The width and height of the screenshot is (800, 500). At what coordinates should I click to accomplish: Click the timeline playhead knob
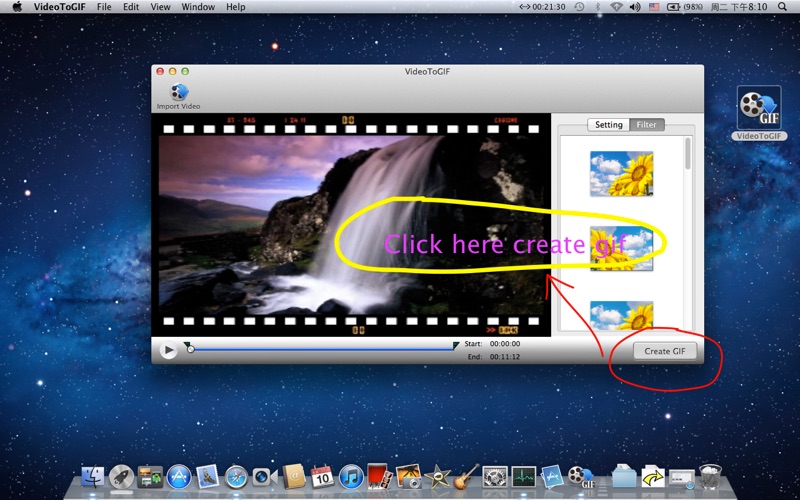(191, 349)
